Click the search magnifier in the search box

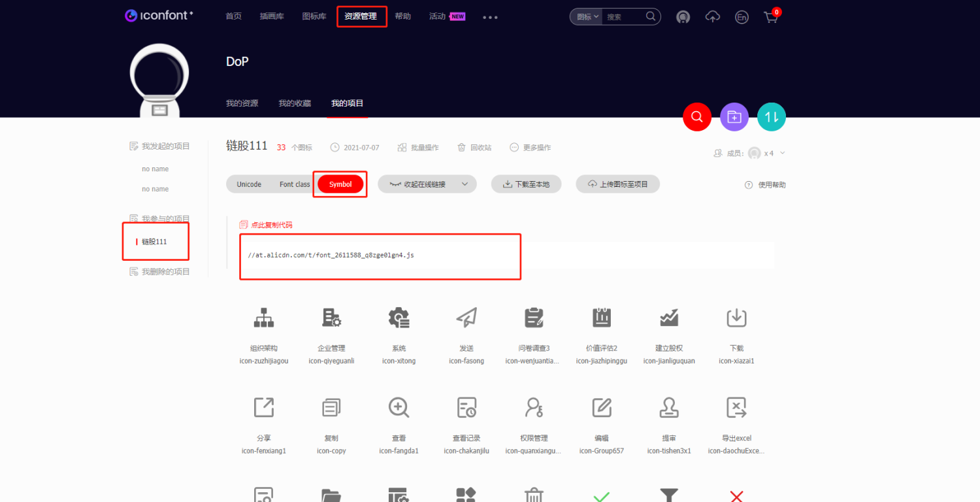(651, 16)
